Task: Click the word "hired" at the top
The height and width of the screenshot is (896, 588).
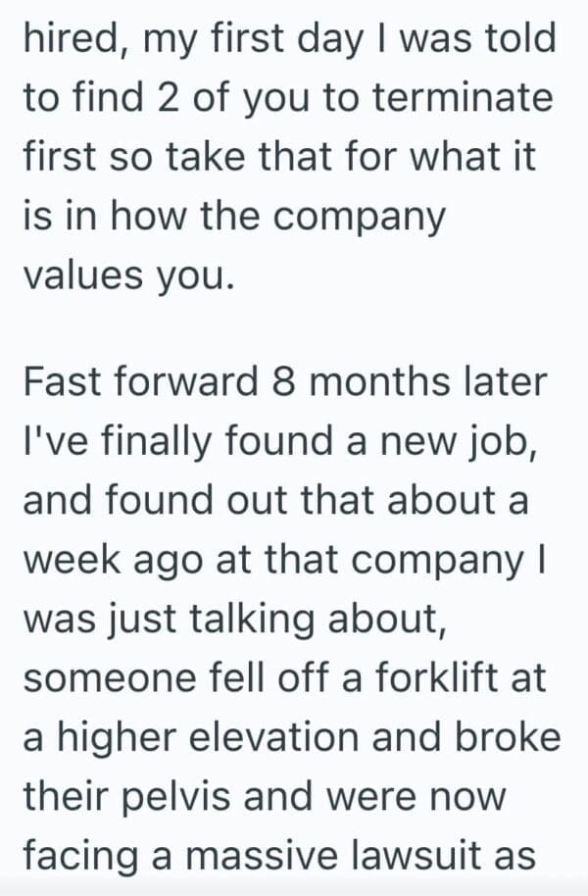Action: 65,40
